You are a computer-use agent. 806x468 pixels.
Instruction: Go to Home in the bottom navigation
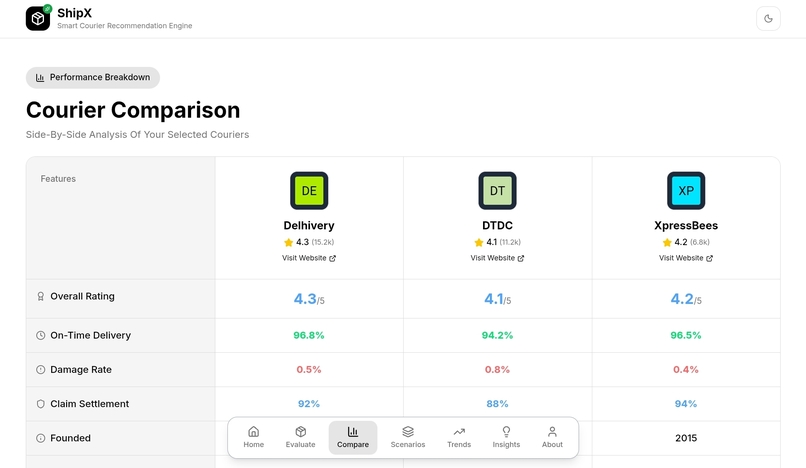[x=253, y=438]
